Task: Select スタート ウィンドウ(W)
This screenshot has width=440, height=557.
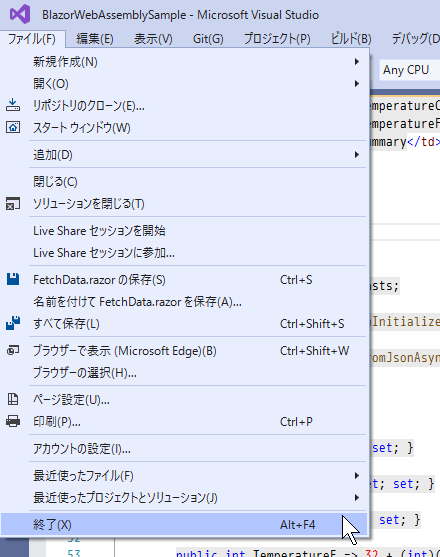Action: [x=184, y=128]
